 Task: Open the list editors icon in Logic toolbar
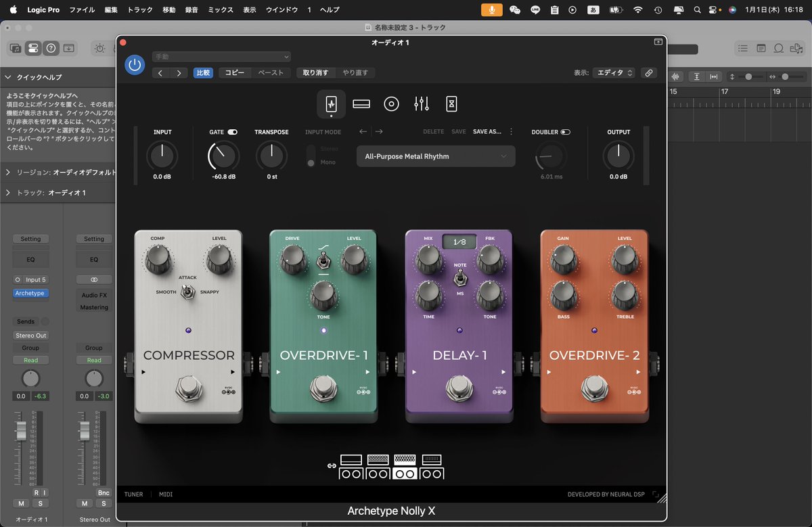point(744,49)
